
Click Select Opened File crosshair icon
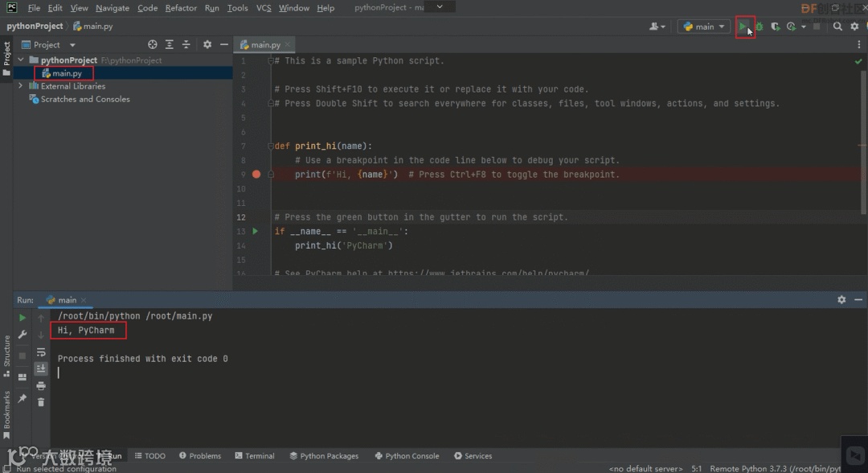[x=152, y=45]
